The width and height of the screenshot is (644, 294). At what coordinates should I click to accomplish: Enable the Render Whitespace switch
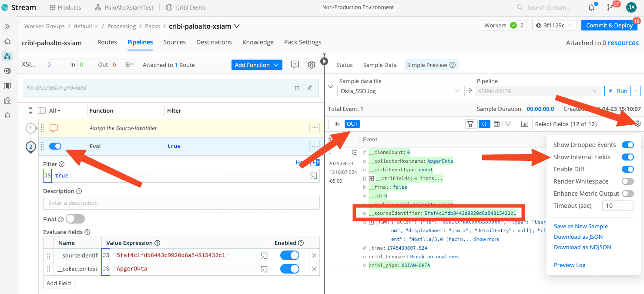point(627,181)
